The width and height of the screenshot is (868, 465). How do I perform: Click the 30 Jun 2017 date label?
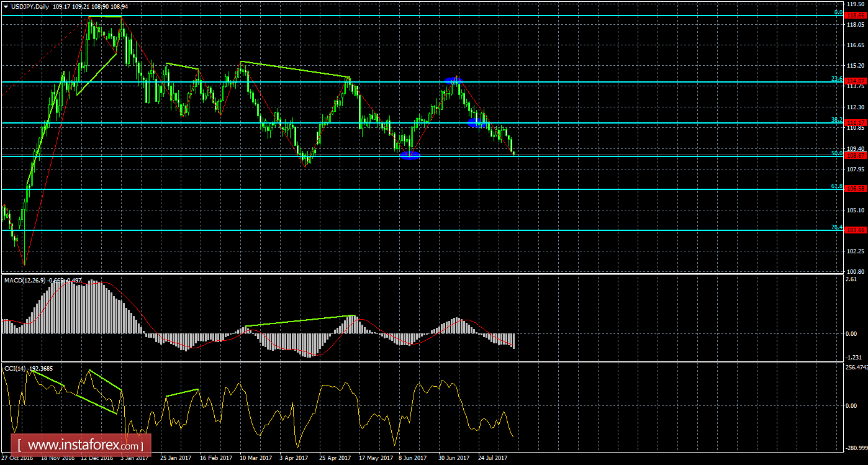tap(454, 458)
